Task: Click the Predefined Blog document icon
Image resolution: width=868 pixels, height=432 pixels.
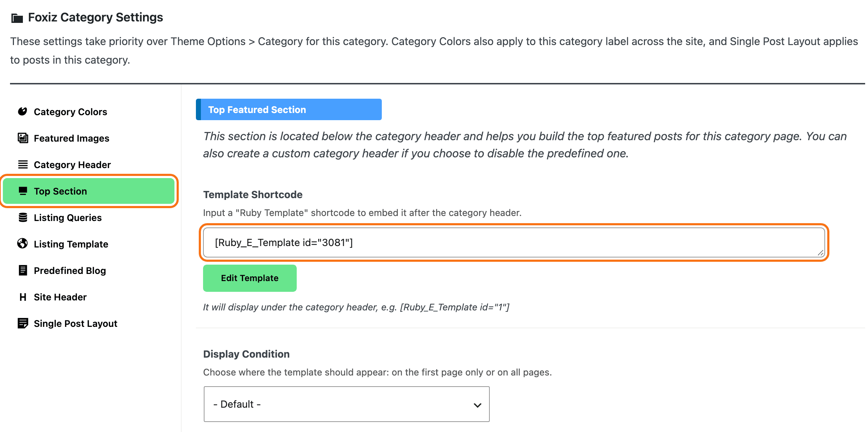Action: (x=23, y=270)
